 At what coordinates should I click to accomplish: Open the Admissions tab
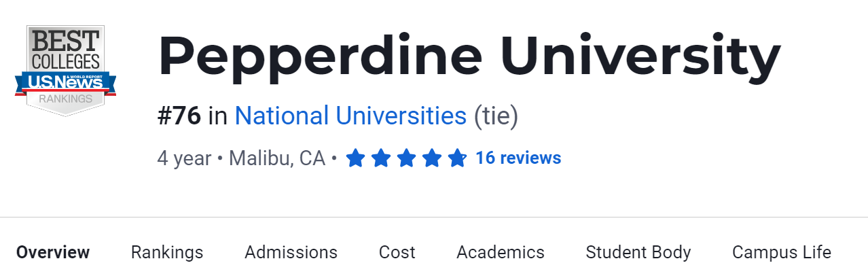tap(291, 253)
